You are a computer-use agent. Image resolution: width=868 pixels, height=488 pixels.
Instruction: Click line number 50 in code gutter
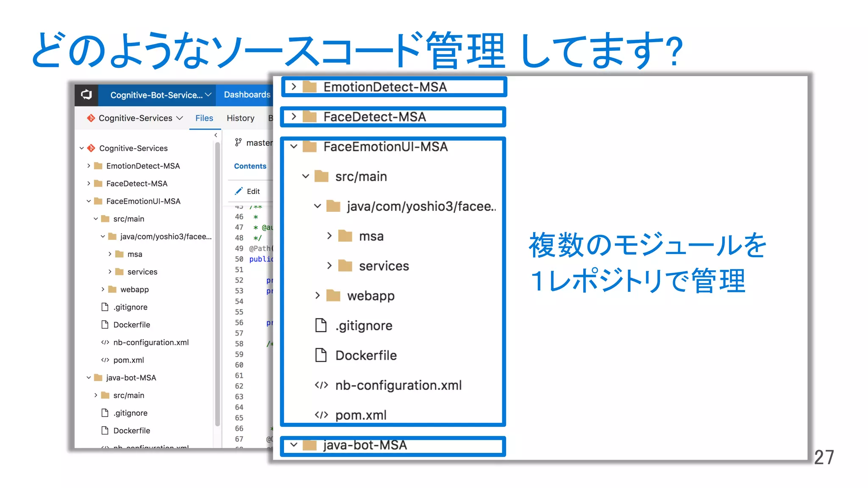239,259
